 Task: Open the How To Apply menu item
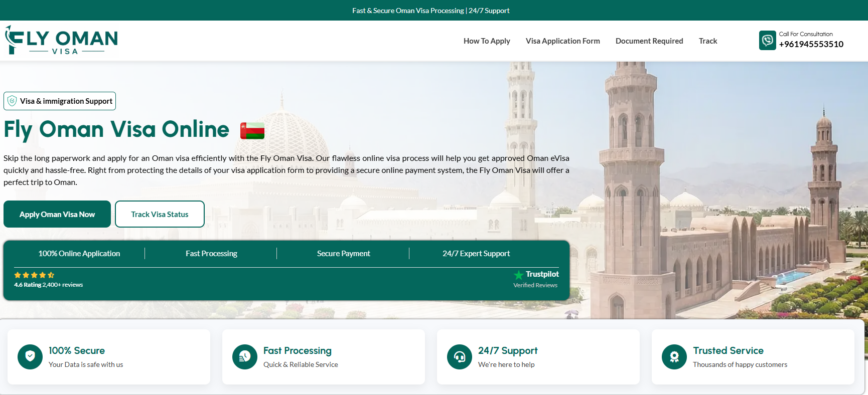[487, 41]
